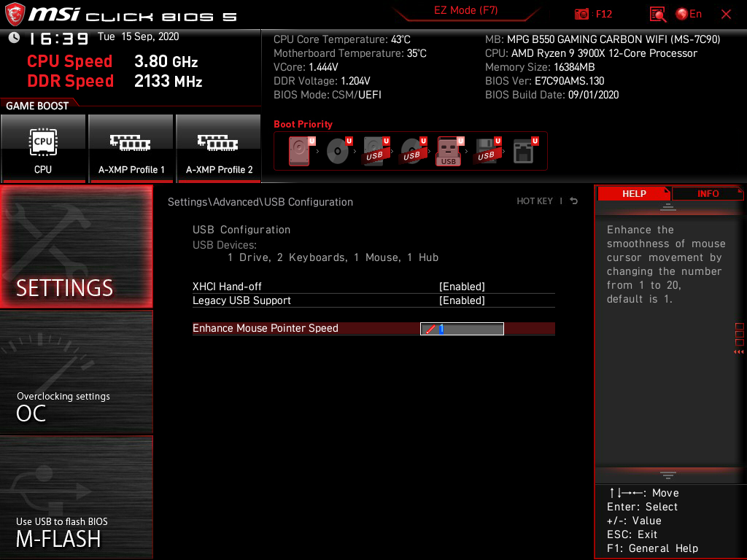
Task: Toggle the CPU Game Boost button
Action: [43, 149]
